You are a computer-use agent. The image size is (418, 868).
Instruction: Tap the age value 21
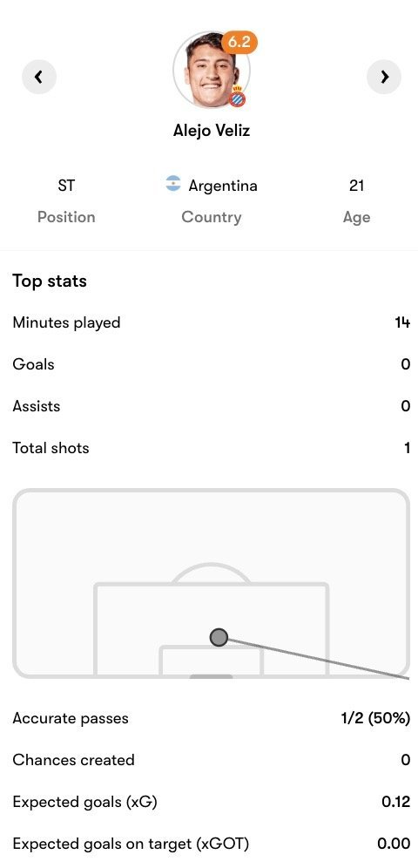(357, 186)
